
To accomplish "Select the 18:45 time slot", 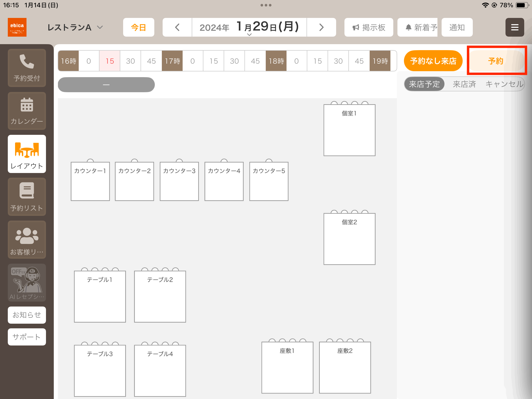I will click(x=359, y=61).
